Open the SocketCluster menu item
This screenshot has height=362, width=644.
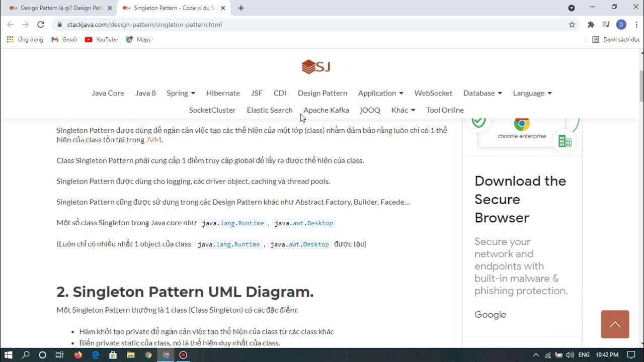pyautogui.click(x=212, y=110)
